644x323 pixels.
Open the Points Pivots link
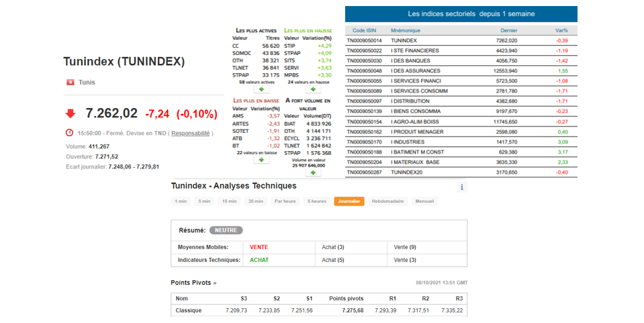coord(193,283)
